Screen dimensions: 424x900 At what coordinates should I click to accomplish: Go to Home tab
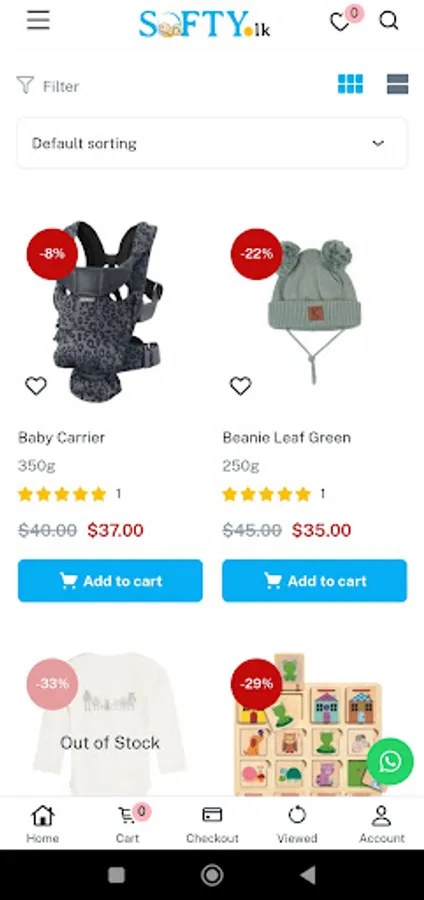[42, 824]
